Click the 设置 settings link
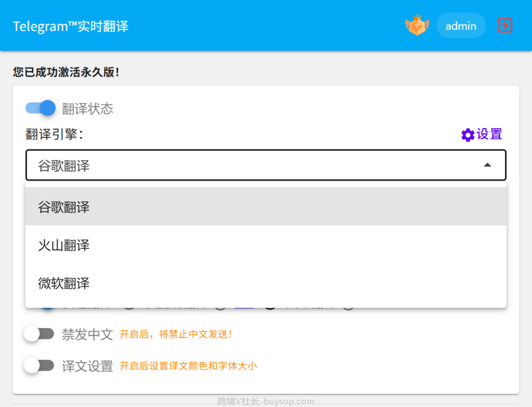This screenshot has height=407, width=532. [x=489, y=134]
